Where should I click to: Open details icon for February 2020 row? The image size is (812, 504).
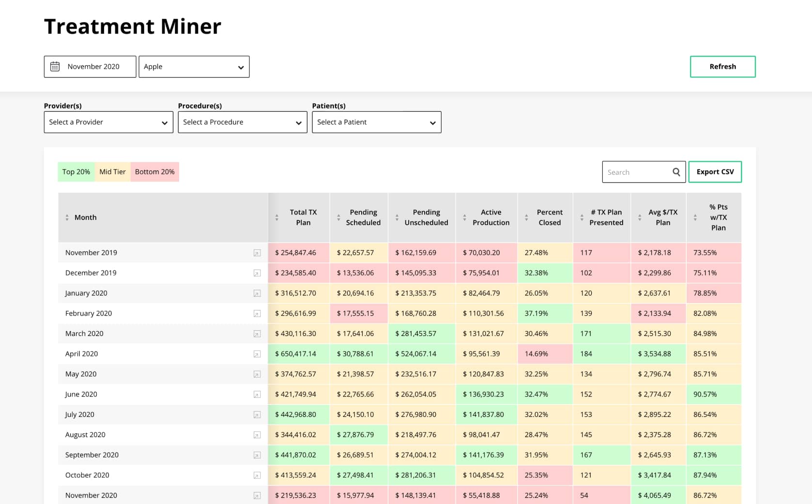(x=257, y=314)
